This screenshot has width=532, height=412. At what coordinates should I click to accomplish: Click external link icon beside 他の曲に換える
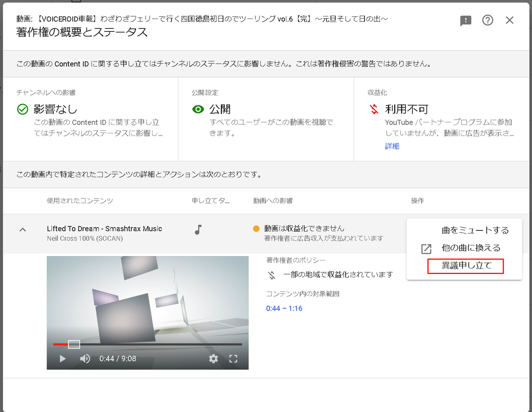[x=426, y=249]
